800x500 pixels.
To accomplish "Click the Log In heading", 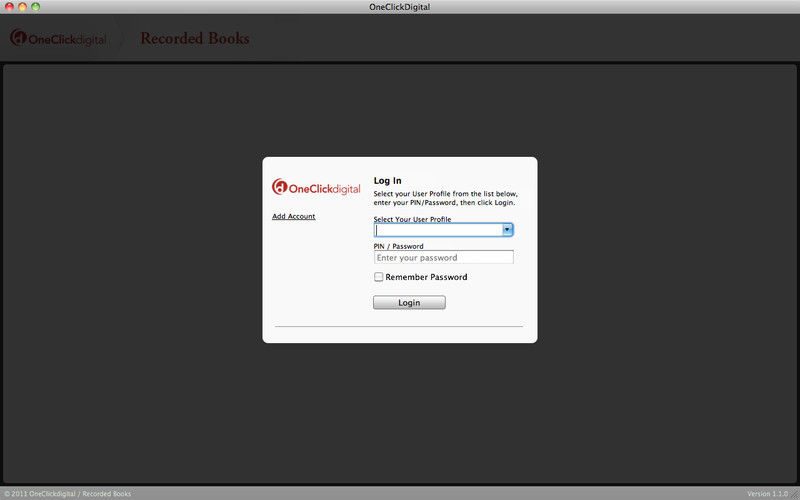I will (387, 181).
